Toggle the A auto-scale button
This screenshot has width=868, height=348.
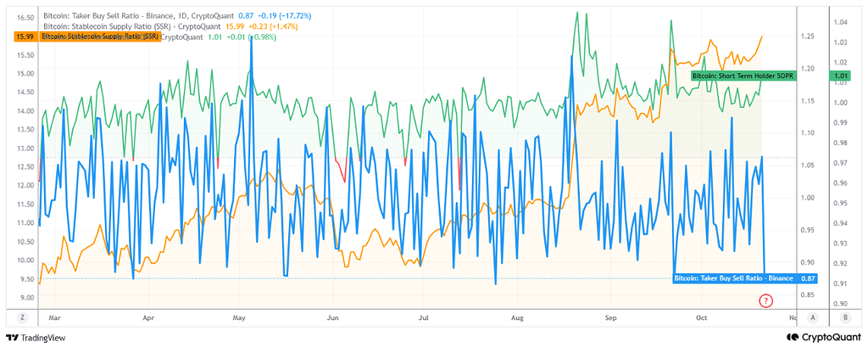click(813, 318)
